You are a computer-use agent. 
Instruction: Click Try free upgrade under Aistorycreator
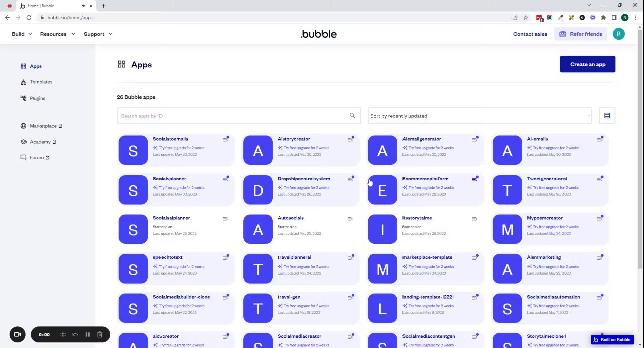303,148
